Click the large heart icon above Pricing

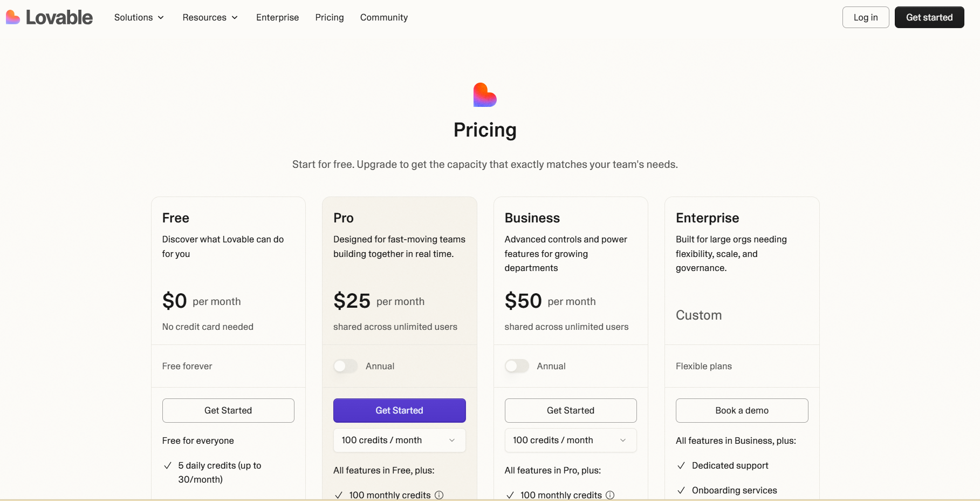tap(484, 95)
